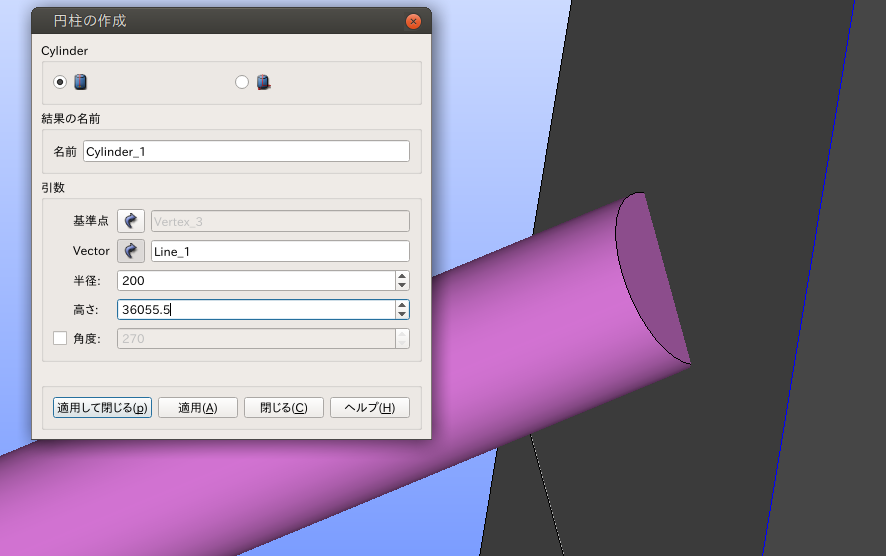
Task: Decrease 半径 value with down arrow
Action: pos(402,285)
